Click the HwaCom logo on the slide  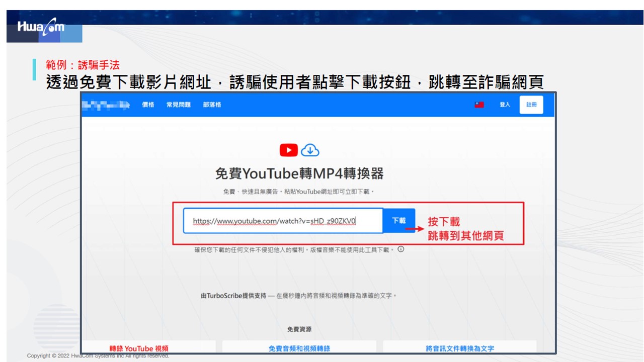tap(41, 28)
